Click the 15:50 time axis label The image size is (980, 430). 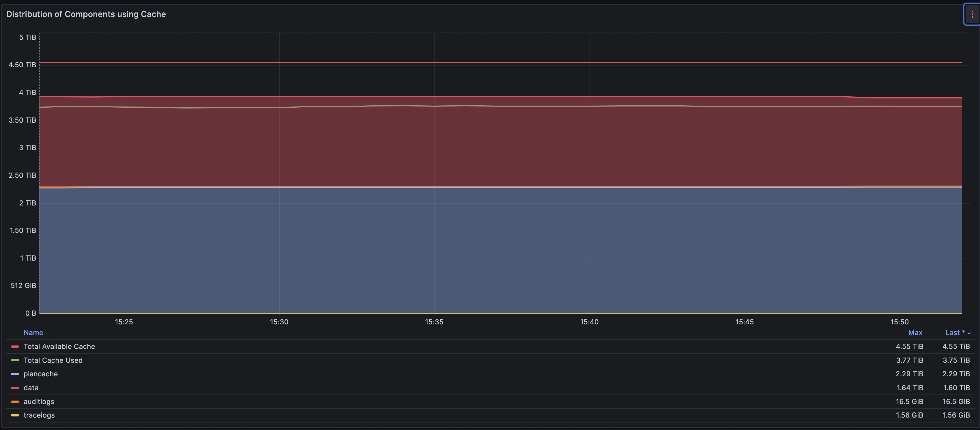pos(899,322)
